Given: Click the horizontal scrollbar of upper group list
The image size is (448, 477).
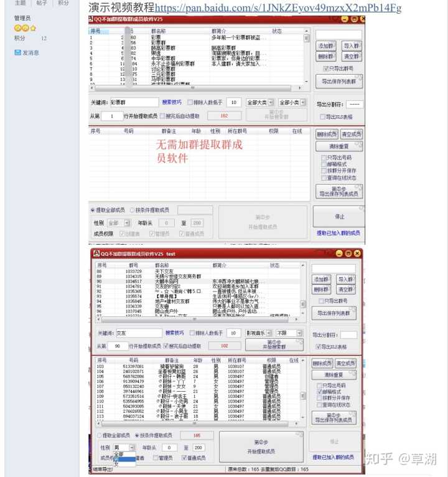Looking at the screenshot, I should pos(193,88).
